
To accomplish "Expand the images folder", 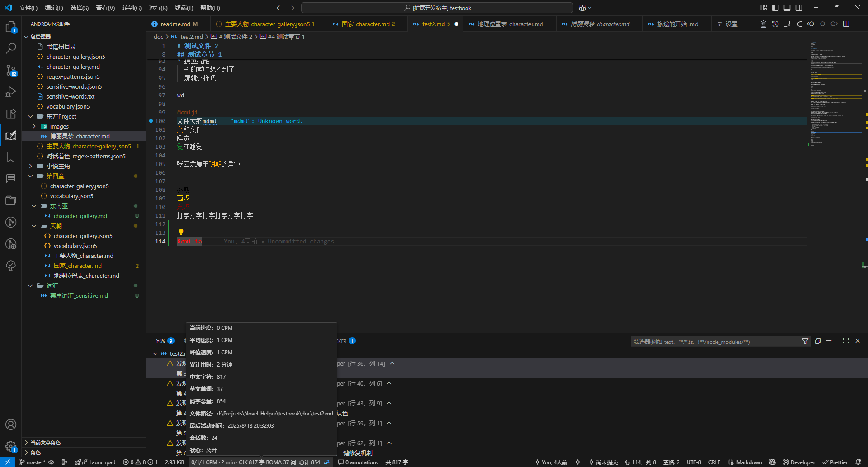I will tap(59, 126).
